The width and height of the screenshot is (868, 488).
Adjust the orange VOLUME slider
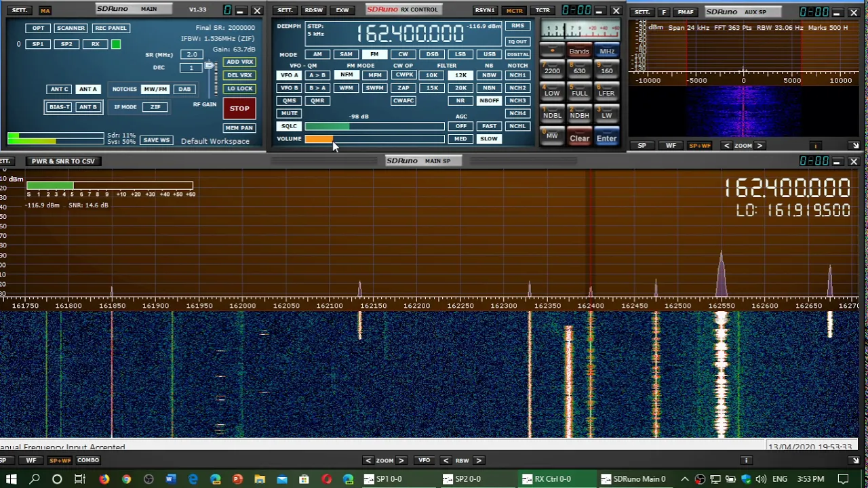374,139
